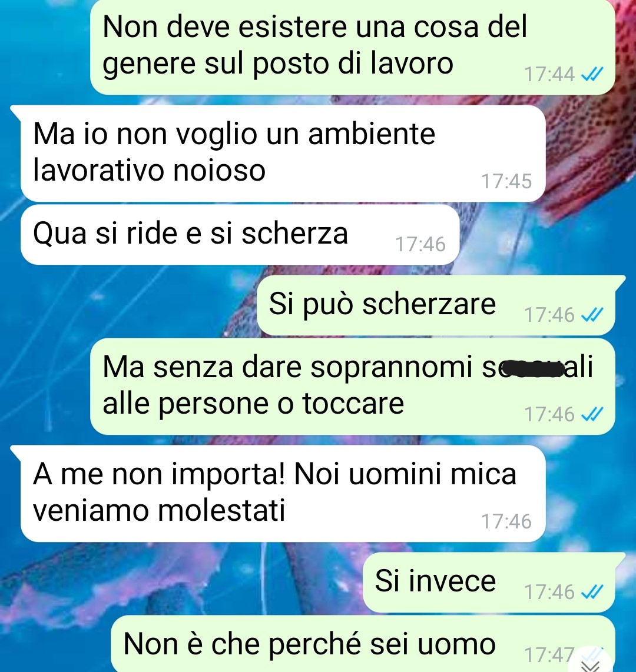The height and width of the screenshot is (672, 636).
Task: Select the 'Si invece' sent bubble
Action: [489, 582]
